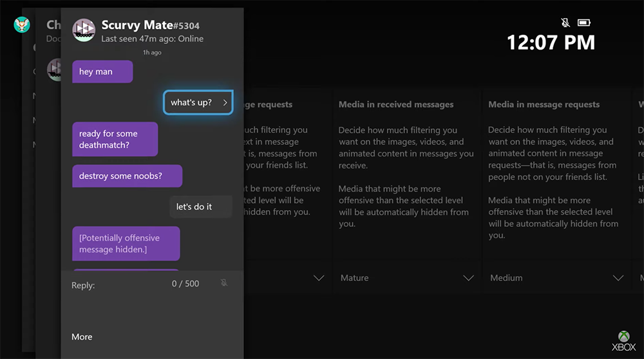
Task: Click "Last seen 47m ago: Online" status
Action: point(153,39)
